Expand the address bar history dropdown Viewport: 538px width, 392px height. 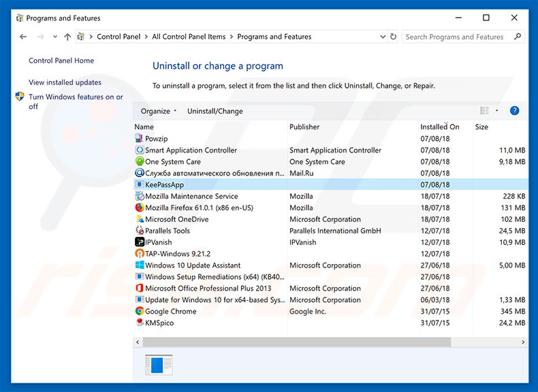tap(383, 36)
